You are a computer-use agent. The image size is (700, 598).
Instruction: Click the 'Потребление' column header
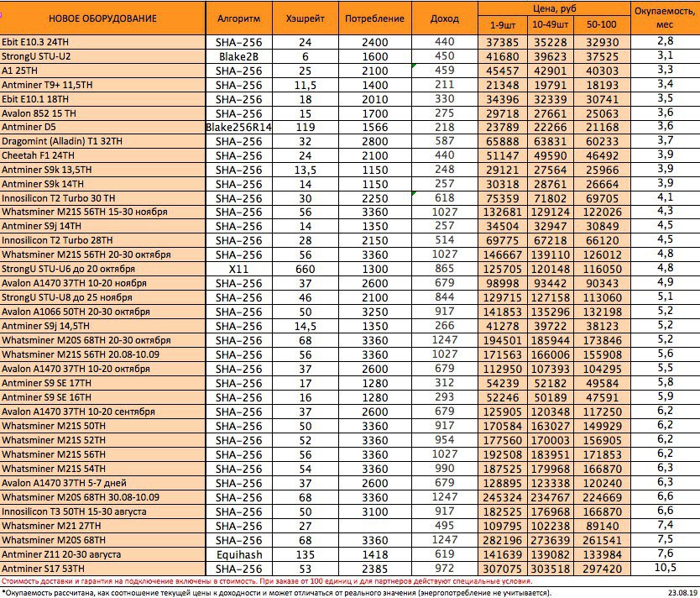(375, 18)
